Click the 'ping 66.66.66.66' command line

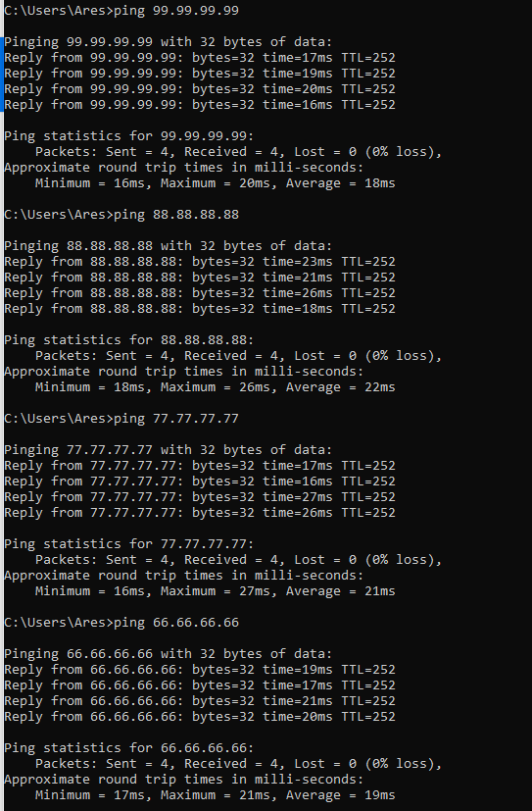tap(121, 622)
